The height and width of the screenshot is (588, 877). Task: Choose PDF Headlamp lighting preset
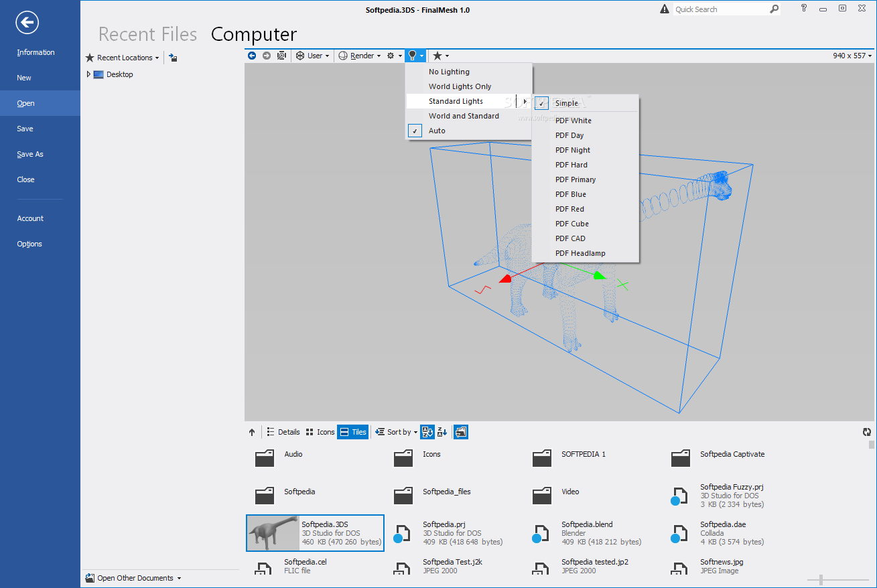click(586, 253)
